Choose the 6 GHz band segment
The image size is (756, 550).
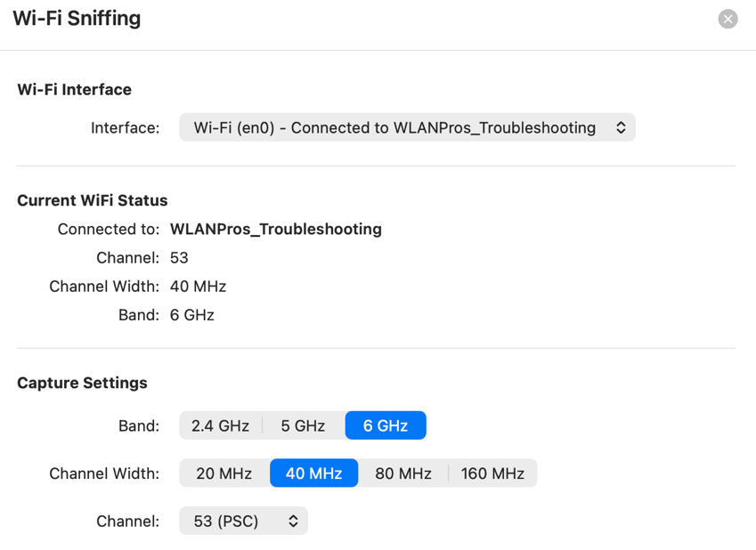click(x=386, y=426)
